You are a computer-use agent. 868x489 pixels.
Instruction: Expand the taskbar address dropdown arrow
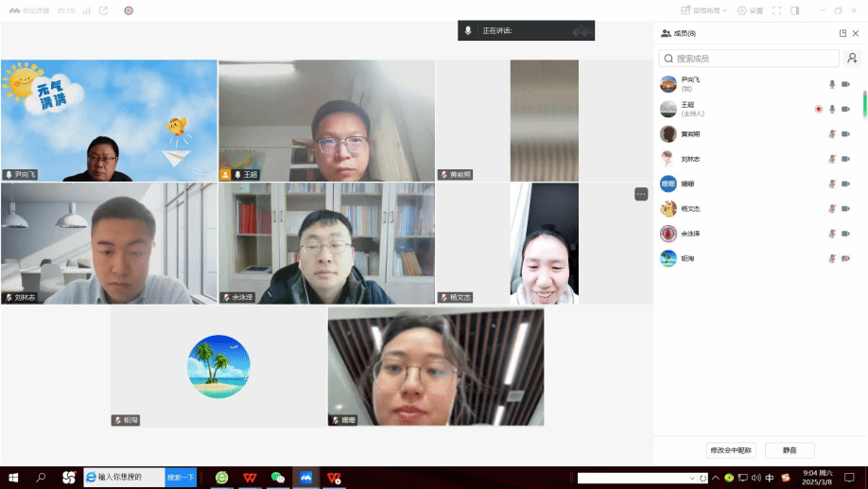tap(691, 479)
